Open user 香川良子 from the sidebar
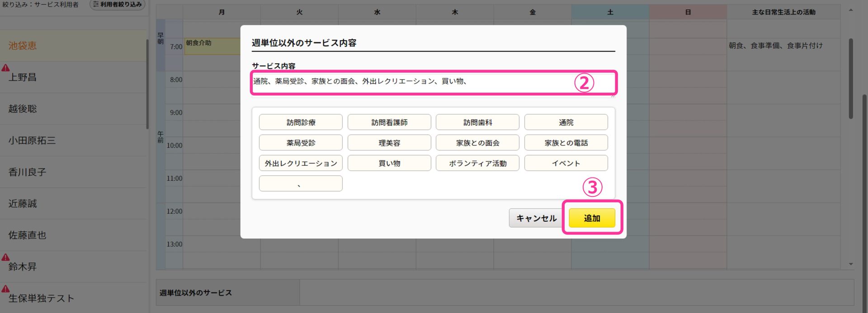 (x=27, y=172)
